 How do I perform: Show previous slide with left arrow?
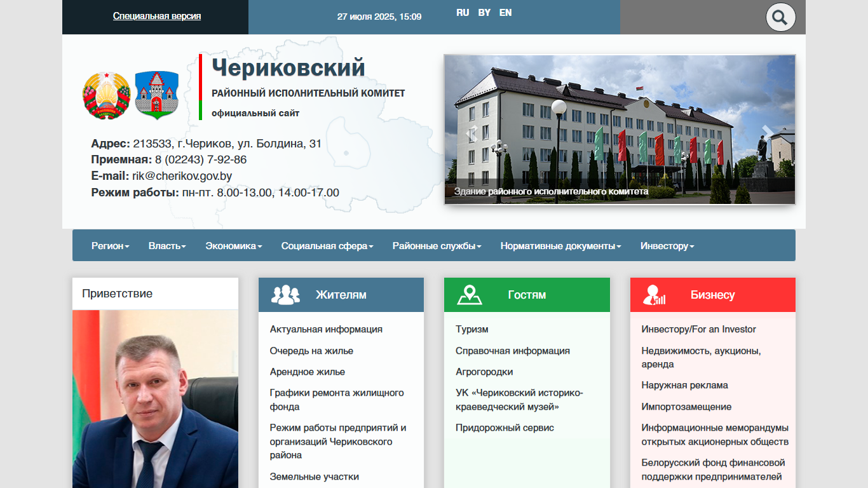pyautogui.click(x=471, y=133)
